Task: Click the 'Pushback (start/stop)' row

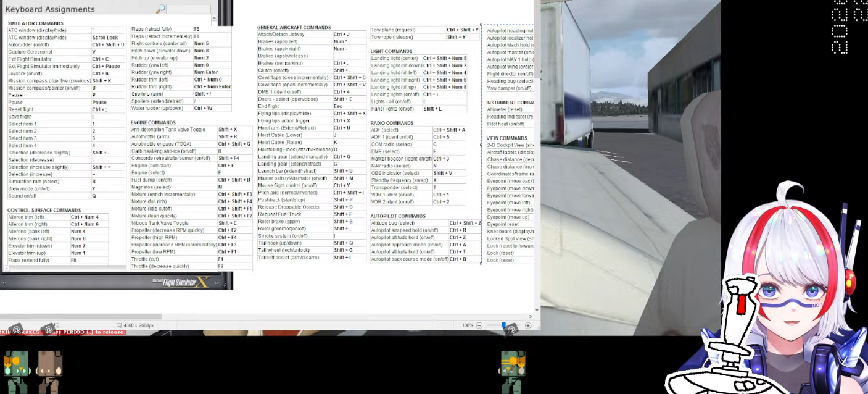Action: pos(312,199)
